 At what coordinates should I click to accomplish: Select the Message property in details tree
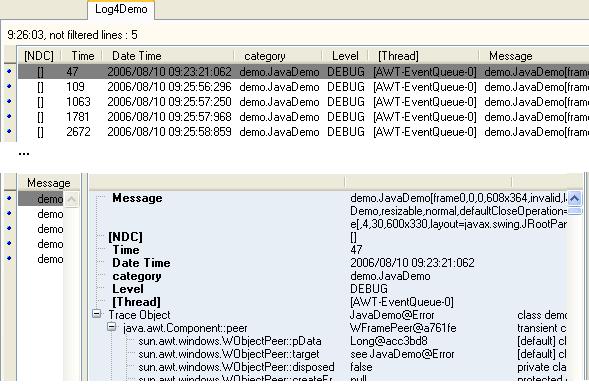coord(137,198)
